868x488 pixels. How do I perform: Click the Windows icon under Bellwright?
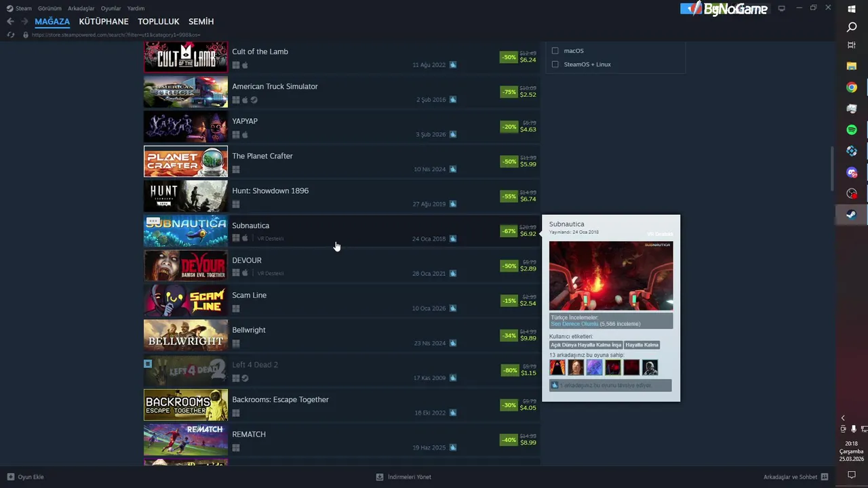[236, 344]
